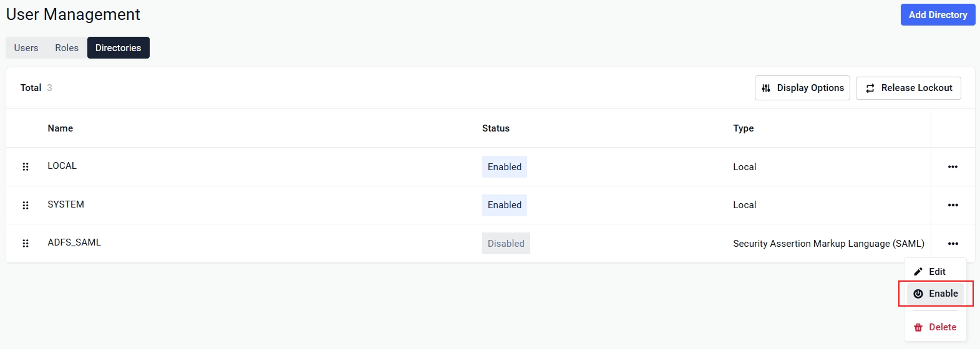Click the drag handle icon for LOCAL row
980x349 pixels.
(x=26, y=167)
